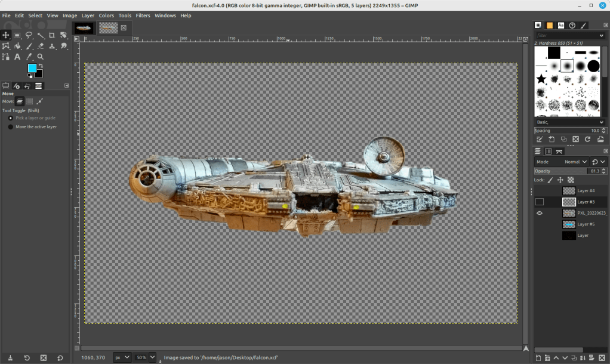
Task: Select the Eraser tool
Action: pyautogui.click(x=41, y=46)
